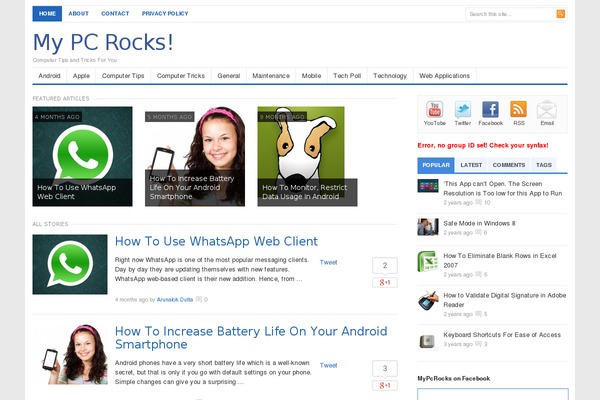
Task: Click the search this site field
Action: coord(511,14)
